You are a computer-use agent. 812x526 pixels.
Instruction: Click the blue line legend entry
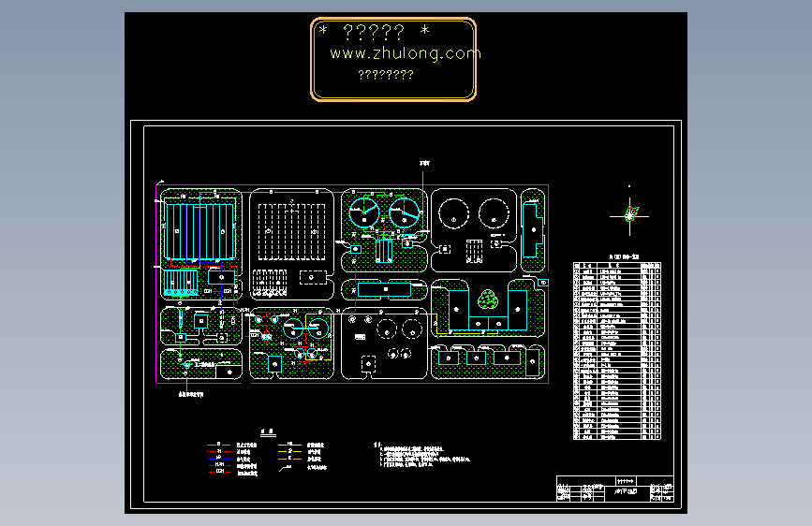pyautogui.click(x=229, y=459)
